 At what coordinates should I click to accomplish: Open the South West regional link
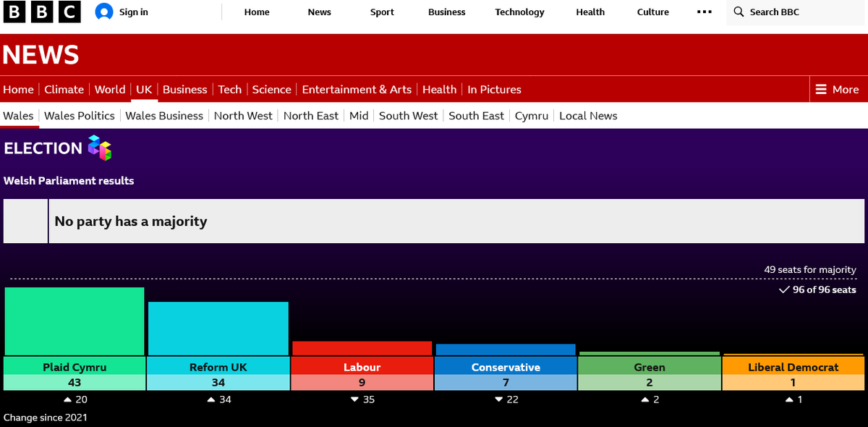tap(409, 116)
